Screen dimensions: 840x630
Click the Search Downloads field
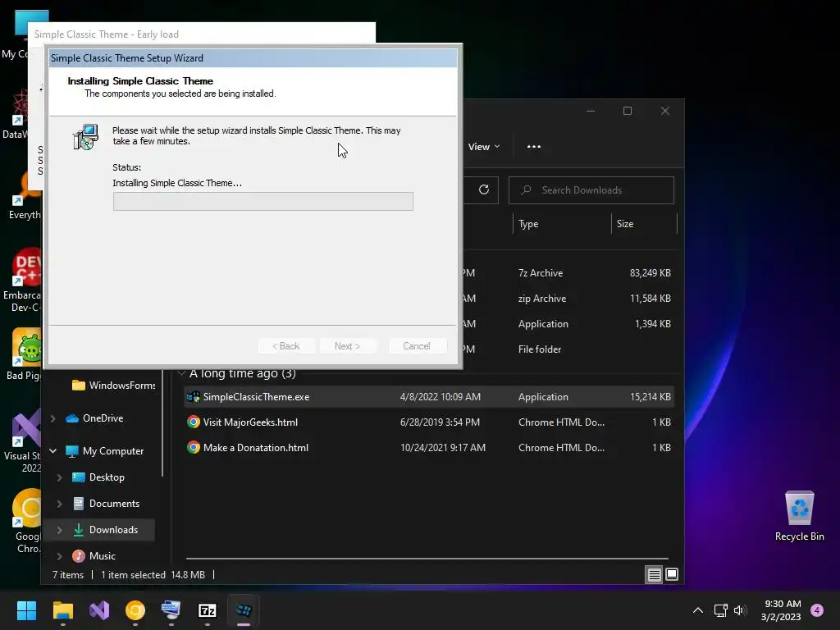[x=591, y=190]
